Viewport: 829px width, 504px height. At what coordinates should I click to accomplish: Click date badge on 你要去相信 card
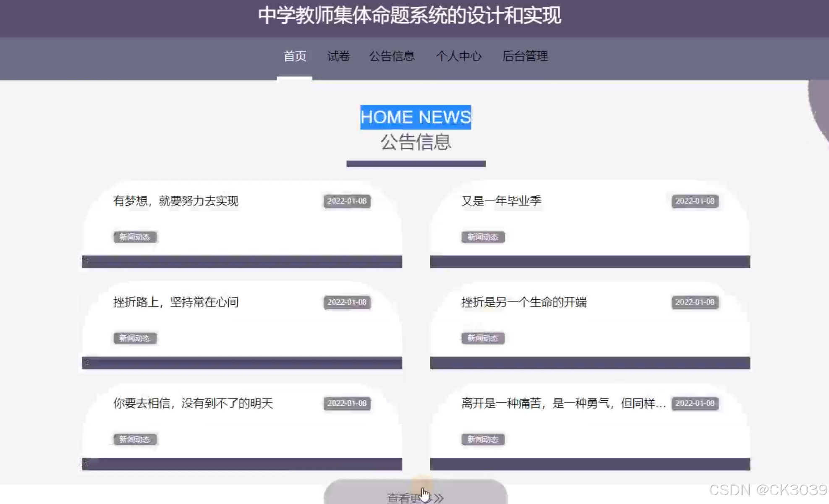347,403
